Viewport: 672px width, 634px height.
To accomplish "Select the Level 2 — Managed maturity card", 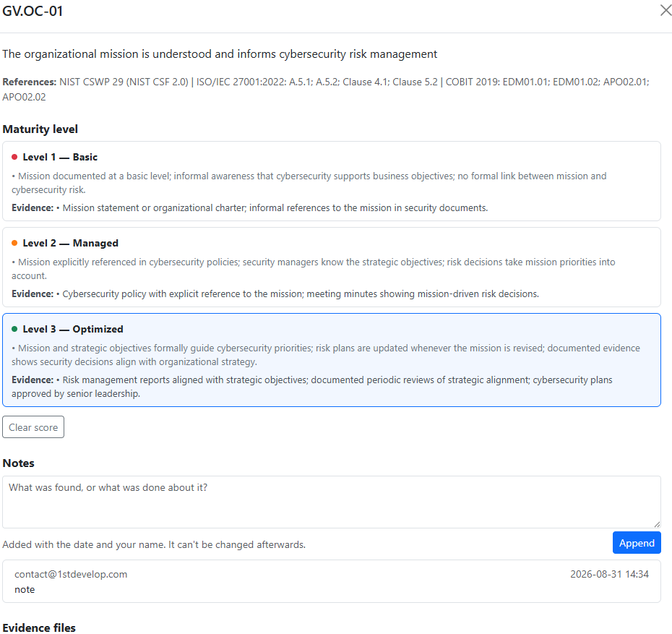I will pyautogui.click(x=331, y=267).
